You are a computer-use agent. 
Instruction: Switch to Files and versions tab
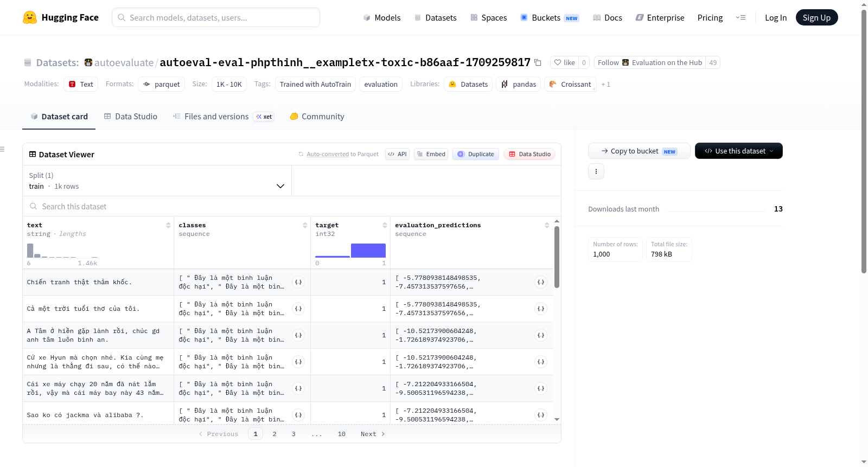[x=224, y=116]
